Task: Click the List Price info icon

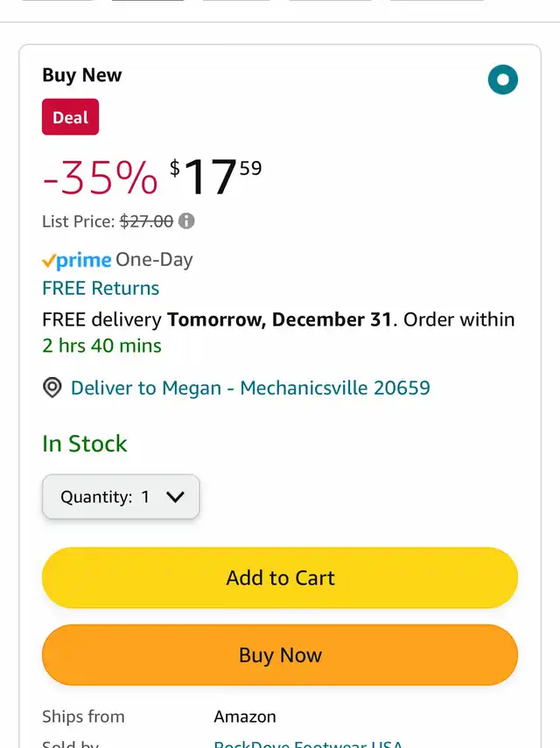Action: pyautogui.click(x=186, y=221)
